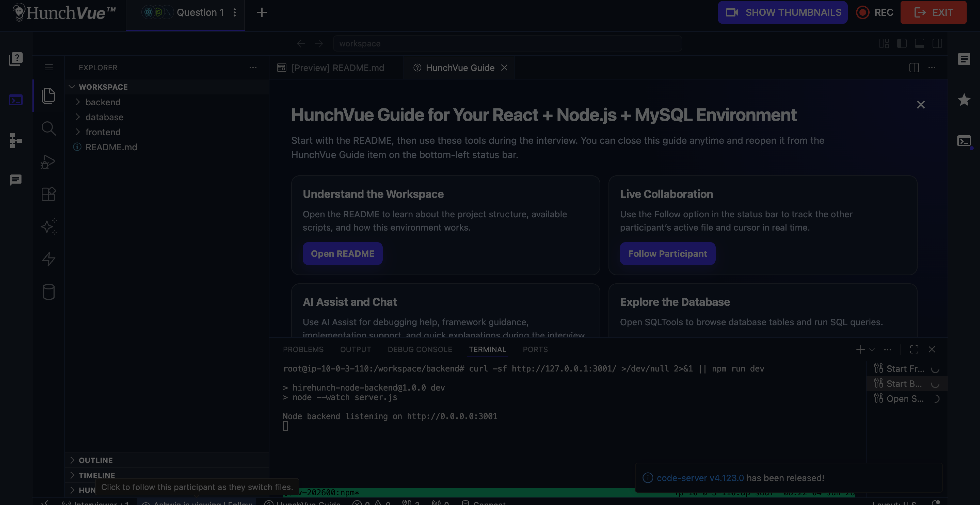This screenshot has height=505, width=980.
Task: Open the lightning bolt activity icon
Action: (x=48, y=259)
